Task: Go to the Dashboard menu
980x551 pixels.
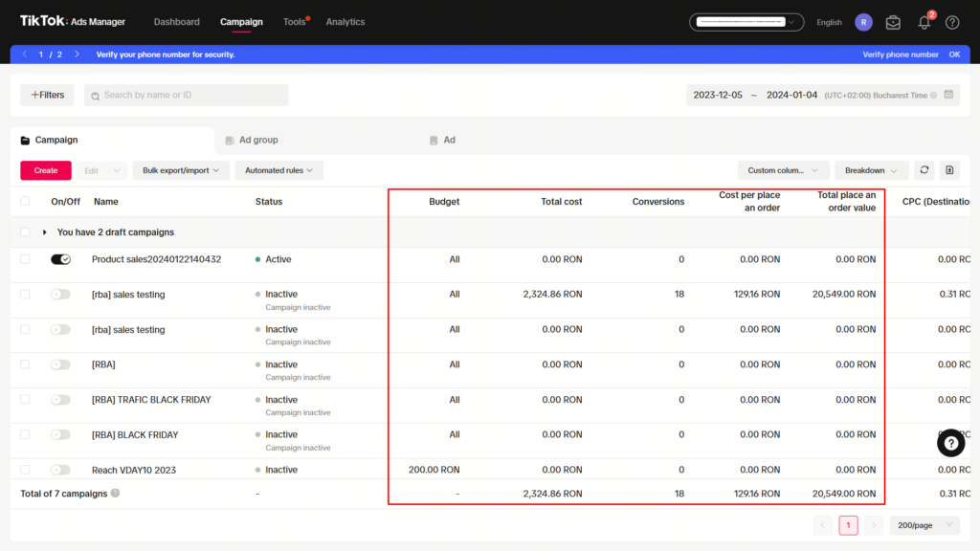Action: (x=177, y=22)
